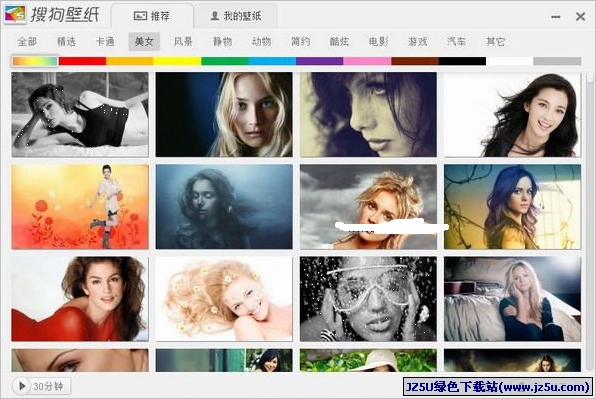Select the 精选 category
The height and width of the screenshot is (399, 596).
tap(66, 41)
